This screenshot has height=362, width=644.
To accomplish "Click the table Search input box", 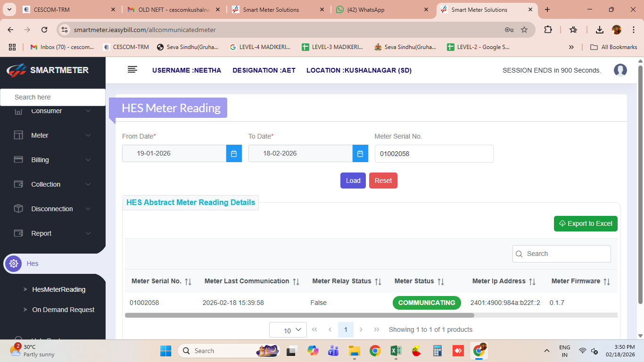I will (561, 254).
